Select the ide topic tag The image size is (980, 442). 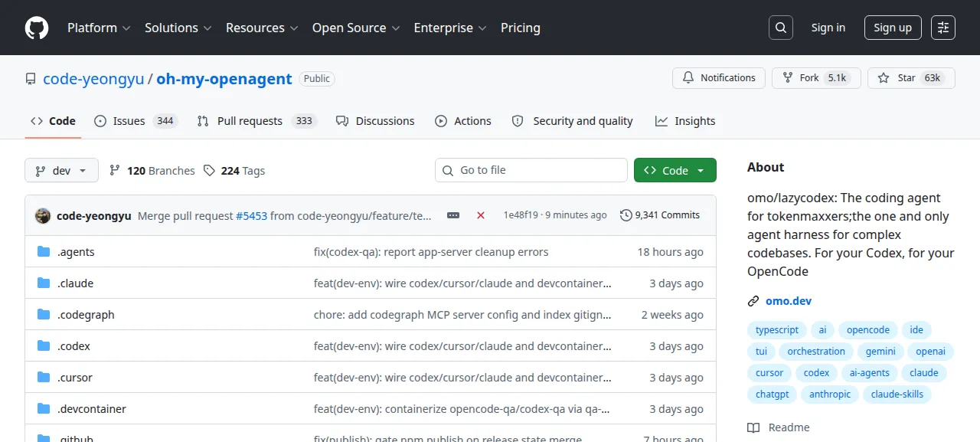pyautogui.click(x=916, y=330)
